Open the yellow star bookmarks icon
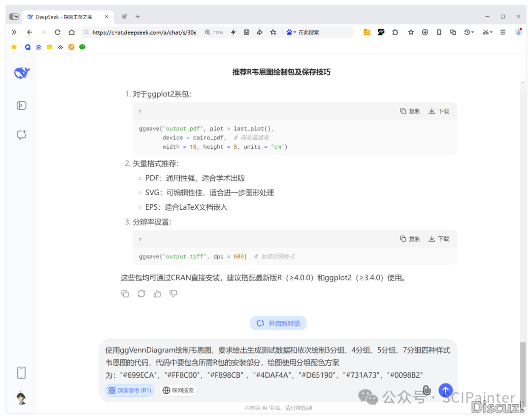 pyautogui.click(x=14, y=47)
